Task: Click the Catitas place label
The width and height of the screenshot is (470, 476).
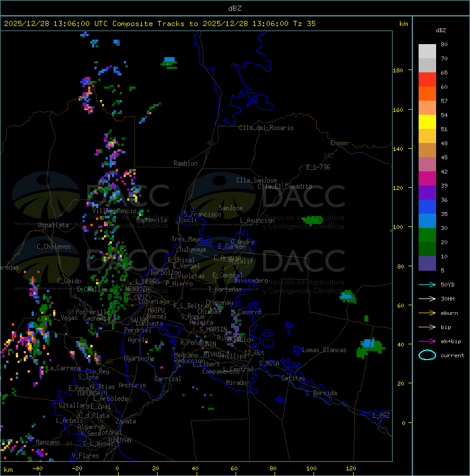Action: (x=293, y=378)
